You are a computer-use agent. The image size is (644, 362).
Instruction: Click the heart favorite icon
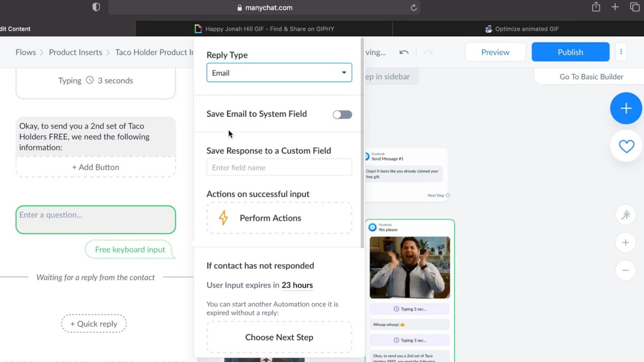coord(626,146)
